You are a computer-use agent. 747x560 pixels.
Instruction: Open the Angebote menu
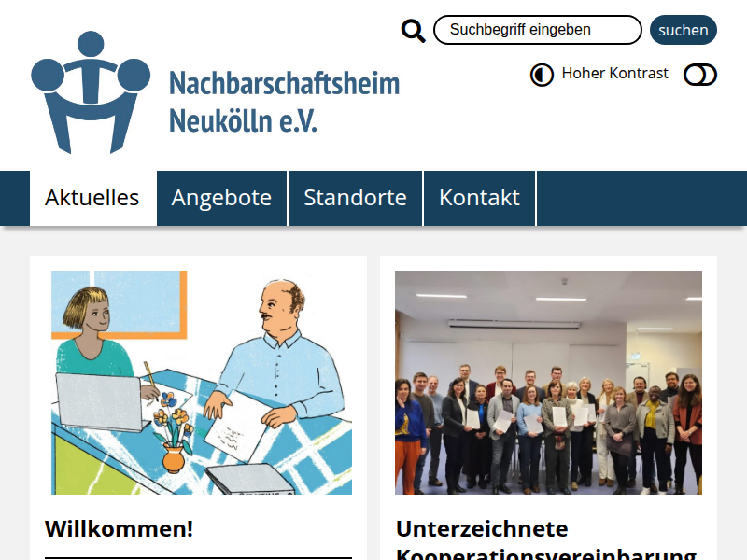[x=221, y=198]
